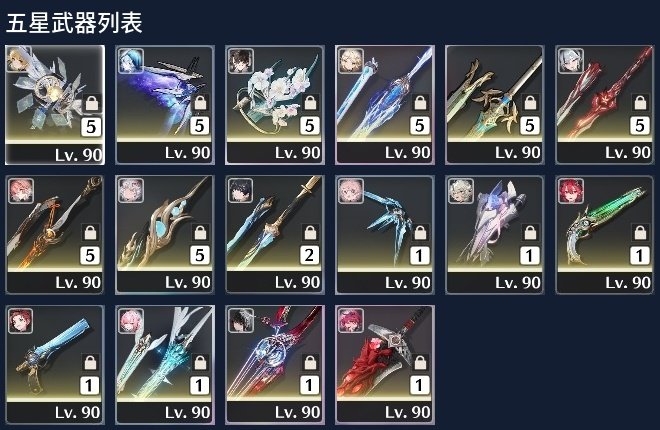Select the gold and turquoise ornate blade
The width and height of the screenshot is (660, 430).
point(165,235)
